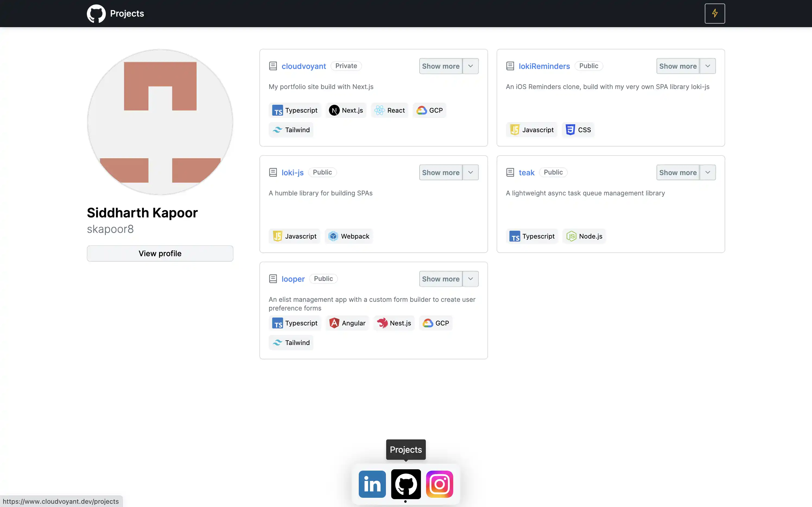
Task: Expand chevron dropdown on teak card
Action: pos(708,172)
